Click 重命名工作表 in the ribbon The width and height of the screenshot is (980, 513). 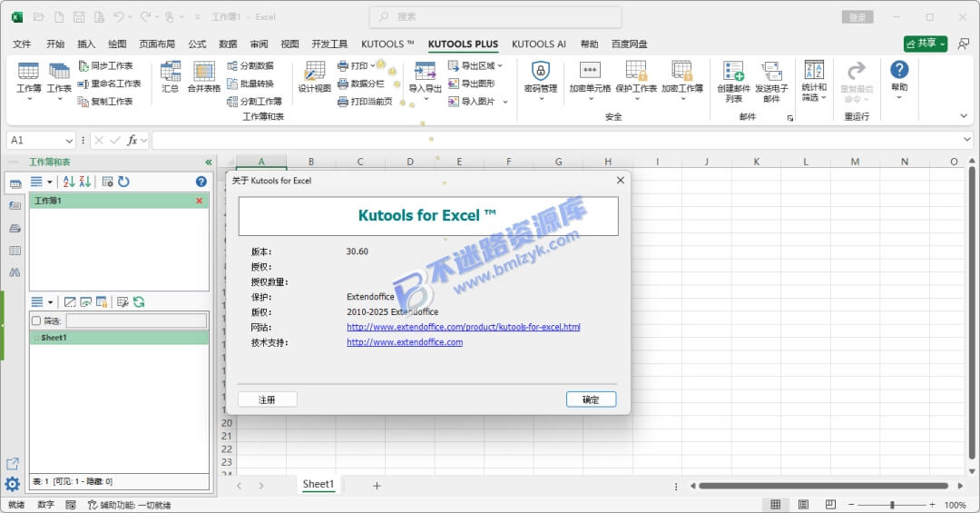pyautogui.click(x=110, y=84)
